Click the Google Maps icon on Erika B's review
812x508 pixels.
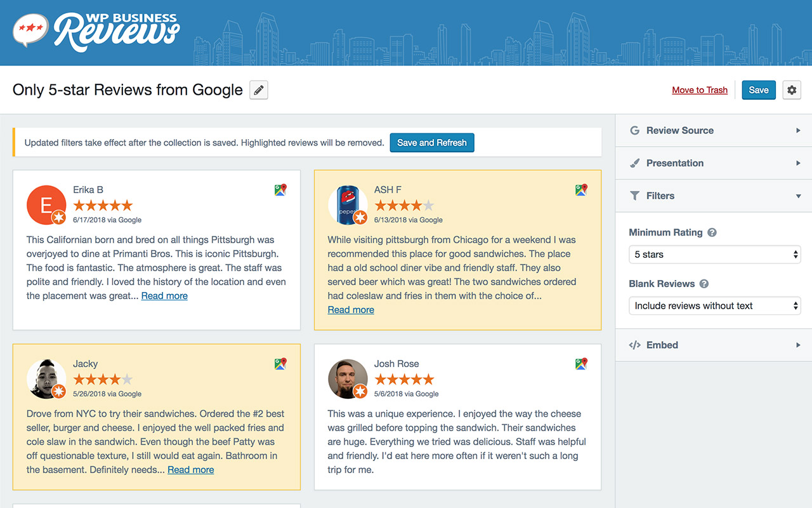pyautogui.click(x=280, y=190)
